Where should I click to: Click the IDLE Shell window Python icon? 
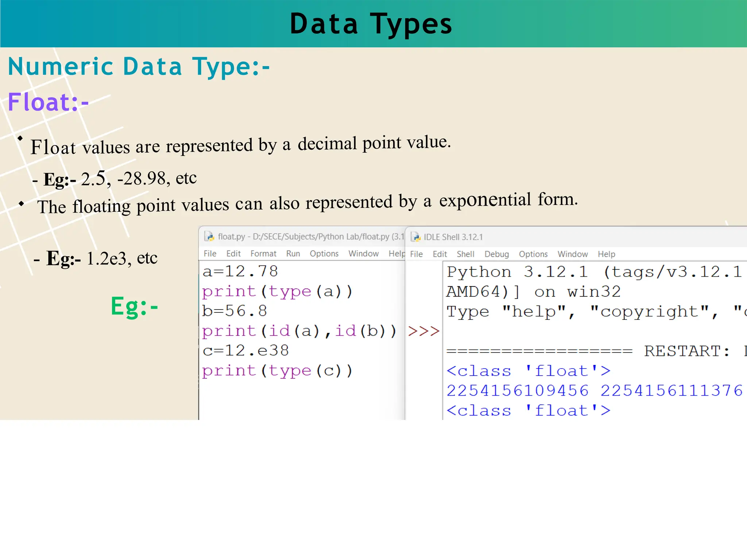pos(415,237)
